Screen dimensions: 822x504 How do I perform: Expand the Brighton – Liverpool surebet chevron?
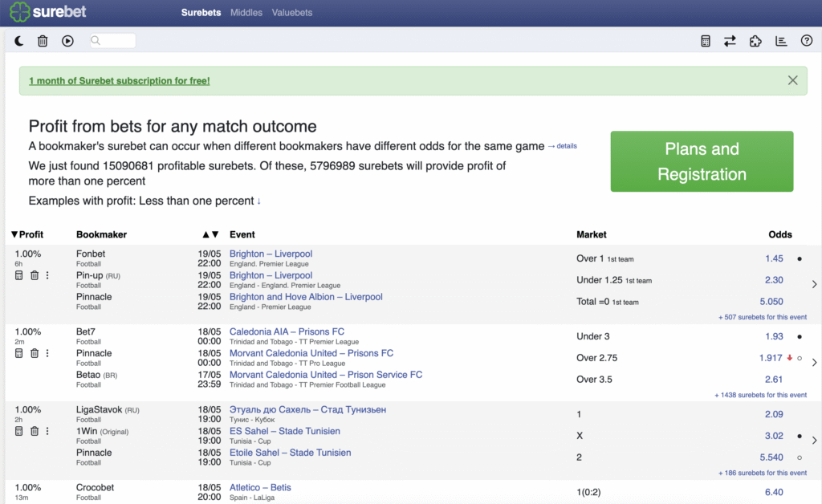(x=814, y=284)
